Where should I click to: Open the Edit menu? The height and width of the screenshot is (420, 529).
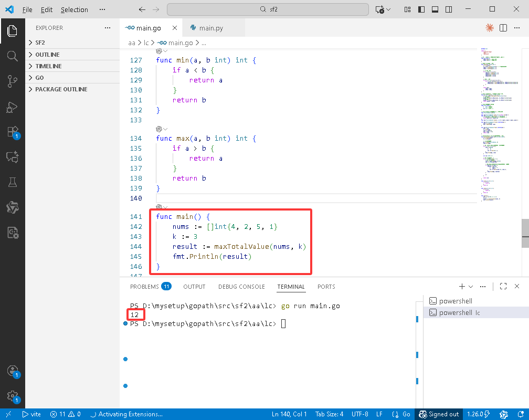pyautogui.click(x=47, y=9)
